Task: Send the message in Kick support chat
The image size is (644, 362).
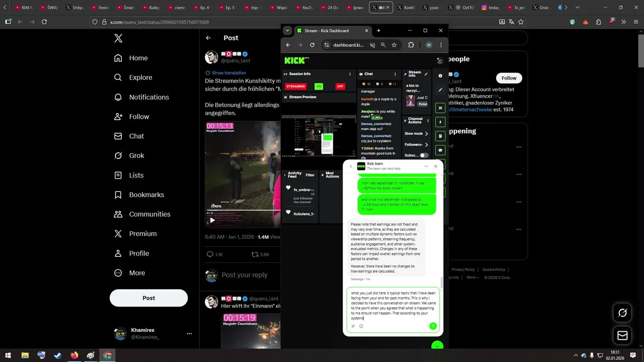Action: 433,326
